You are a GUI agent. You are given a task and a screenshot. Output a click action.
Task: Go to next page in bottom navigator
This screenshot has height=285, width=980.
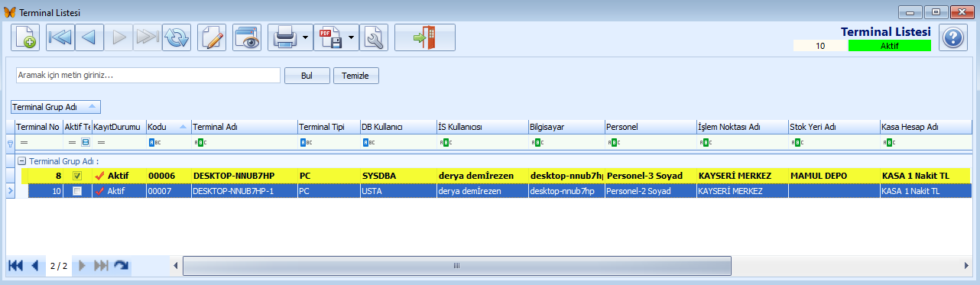click(82, 265)
